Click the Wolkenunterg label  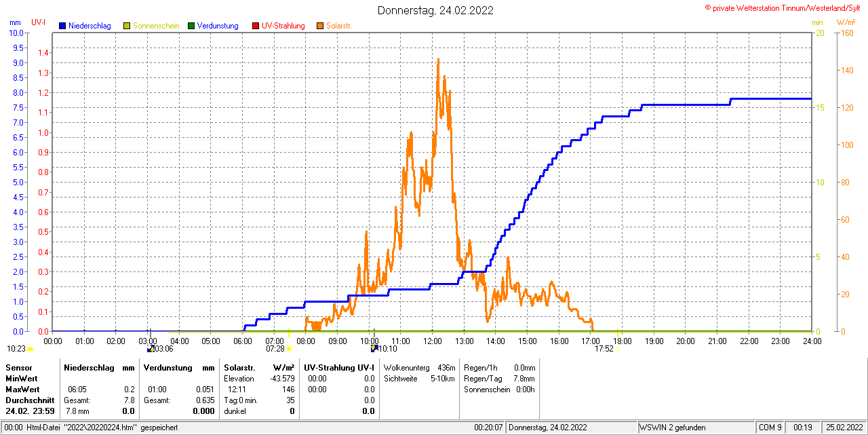point(407,367)
